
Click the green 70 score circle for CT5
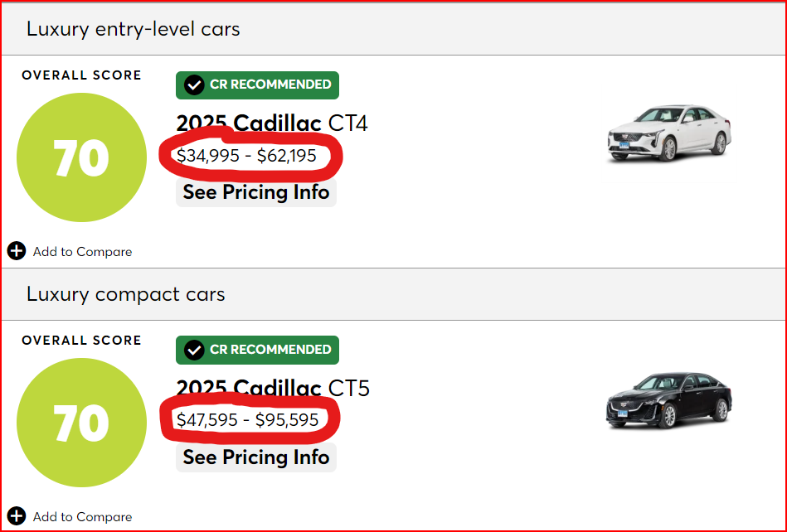[81, 423]
